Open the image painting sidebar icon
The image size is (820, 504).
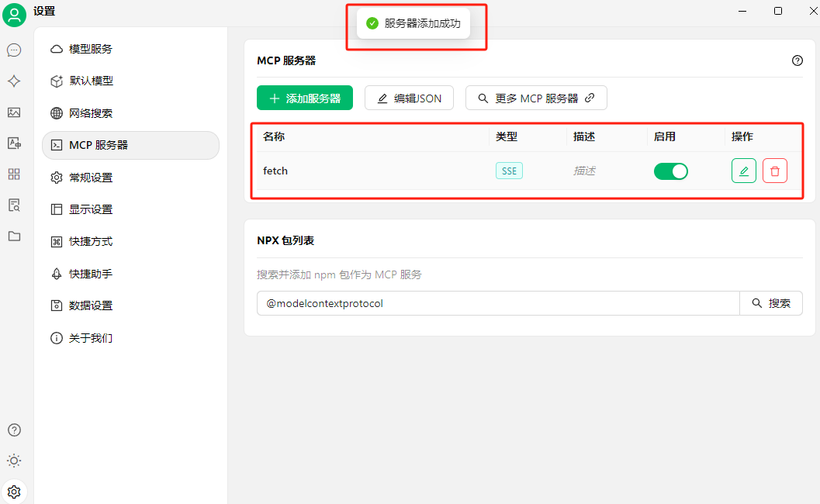click(x=14, y=112)
